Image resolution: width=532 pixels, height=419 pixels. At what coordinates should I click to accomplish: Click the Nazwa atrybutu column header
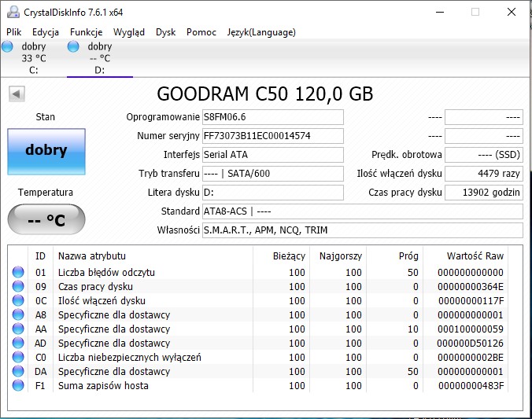153,256
